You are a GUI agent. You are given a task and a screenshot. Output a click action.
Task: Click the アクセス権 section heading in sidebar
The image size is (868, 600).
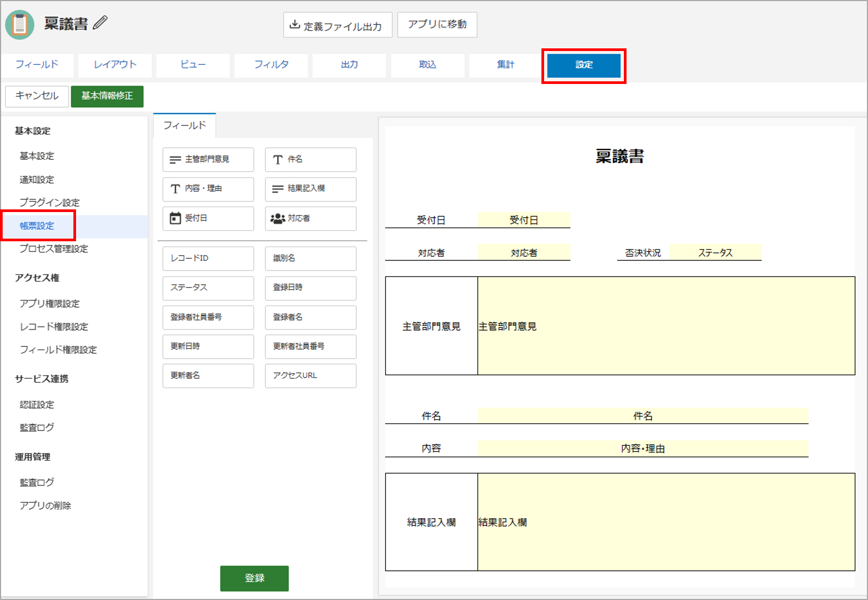37,278
